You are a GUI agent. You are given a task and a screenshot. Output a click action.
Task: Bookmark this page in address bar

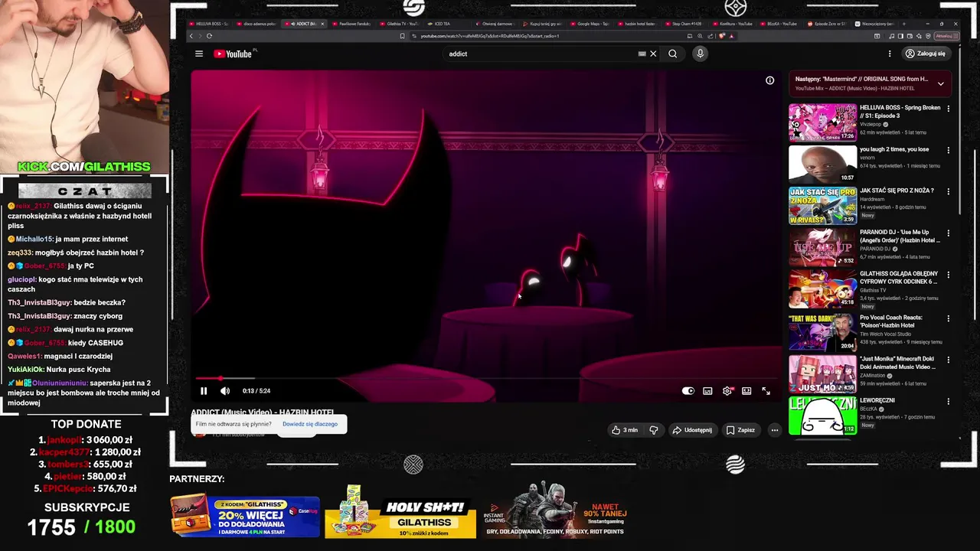(x=403, y=36)
